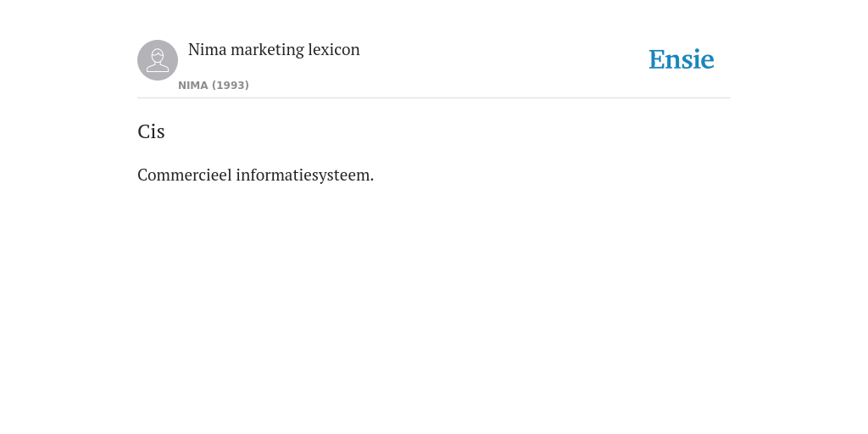The image size is (868, 434).
Task: Click the word 'lexicon' in the title
Action: tap(334, 50)
